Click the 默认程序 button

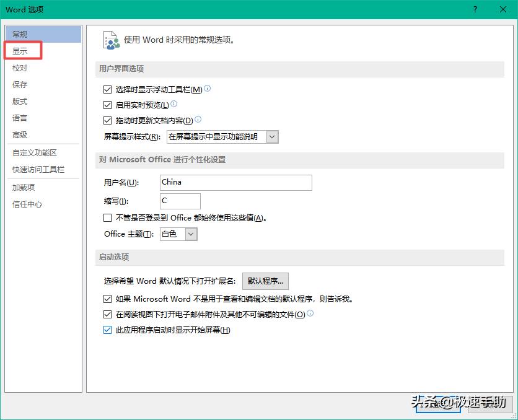pyautogui.click(x=266, y=281)
